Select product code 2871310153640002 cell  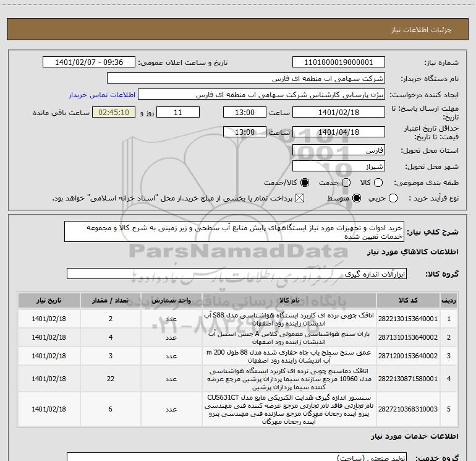[x=408, y=337]
